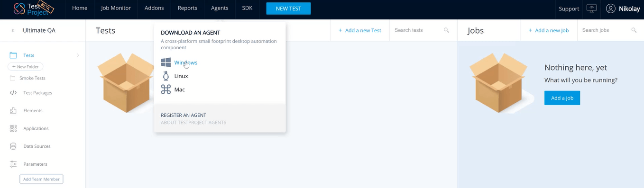Image resolution: width=644 pixels, height=188 pixels.
Task: Click the Add a job button
Action: 562,98
